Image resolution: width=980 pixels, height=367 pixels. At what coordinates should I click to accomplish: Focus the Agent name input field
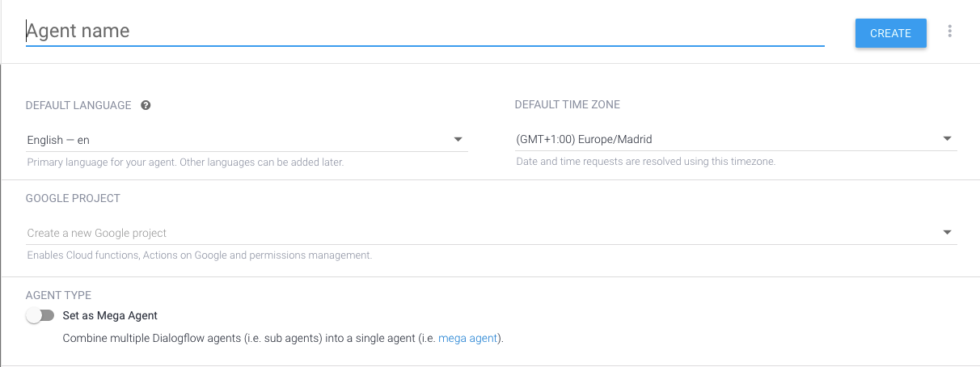tap(425, 32)
